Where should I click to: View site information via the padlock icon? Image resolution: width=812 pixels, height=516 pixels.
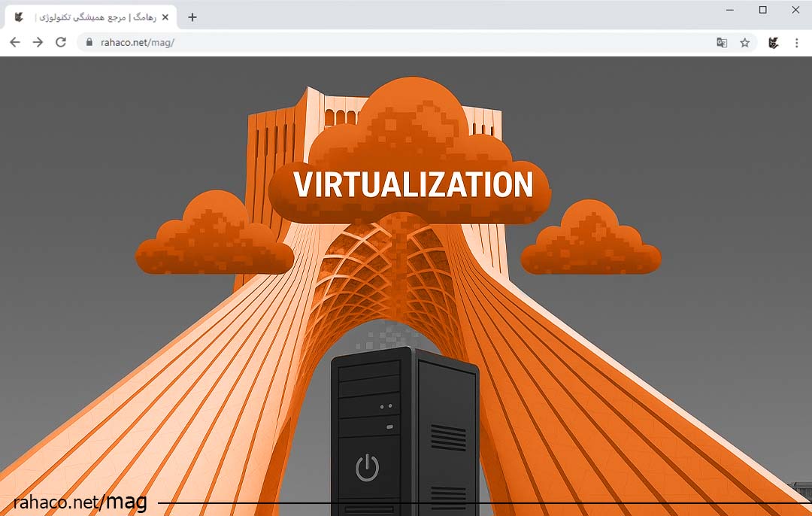pos(89,42)
